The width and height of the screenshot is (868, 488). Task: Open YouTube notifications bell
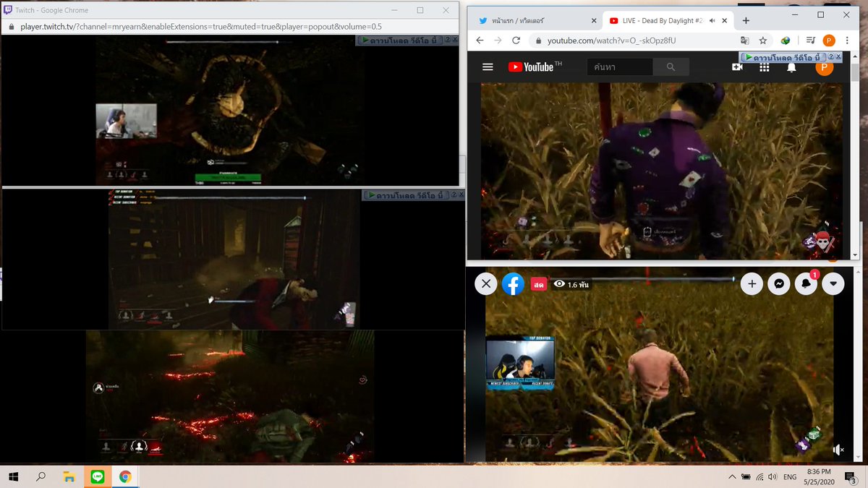791,67
